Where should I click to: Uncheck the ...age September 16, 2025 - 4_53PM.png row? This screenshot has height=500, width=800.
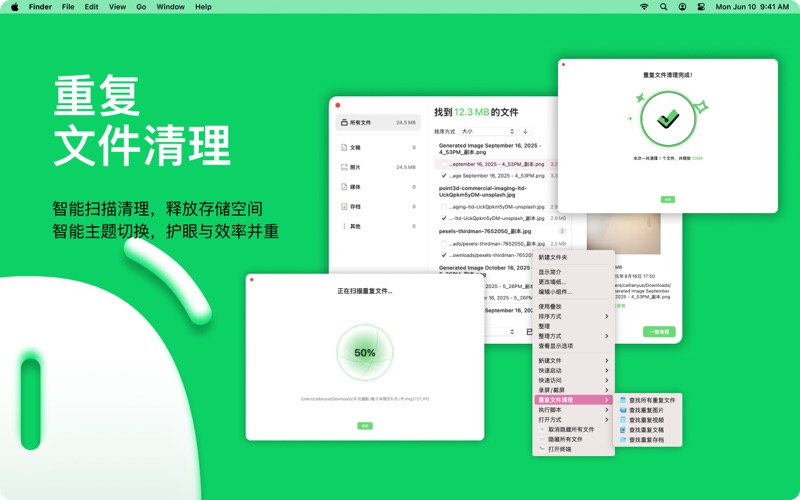[444, 176]
